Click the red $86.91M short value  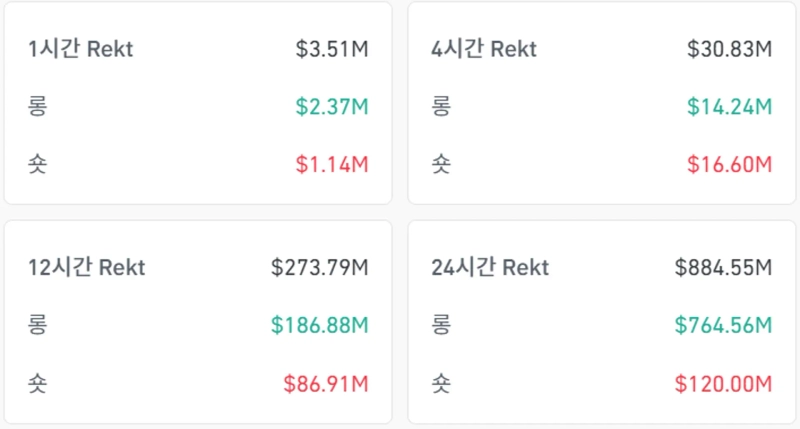(x=326, y=383)
